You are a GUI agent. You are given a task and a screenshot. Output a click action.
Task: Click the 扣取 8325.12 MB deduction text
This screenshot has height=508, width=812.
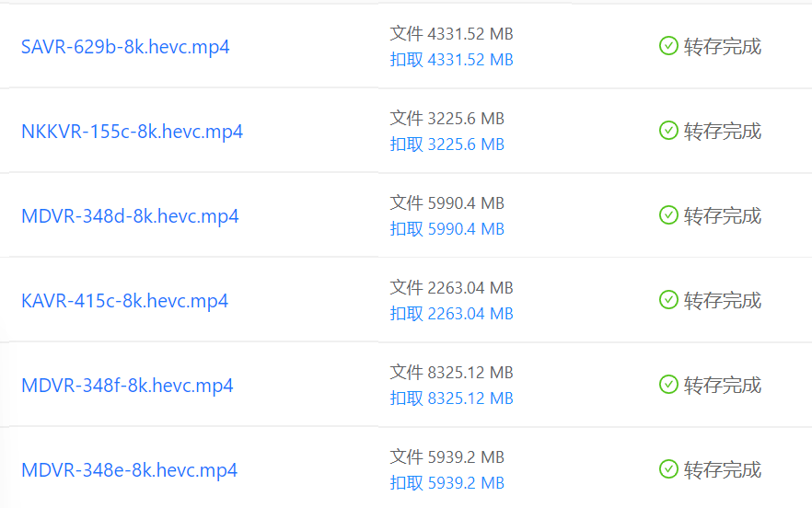pyautogui.click(x=451, y=398)
